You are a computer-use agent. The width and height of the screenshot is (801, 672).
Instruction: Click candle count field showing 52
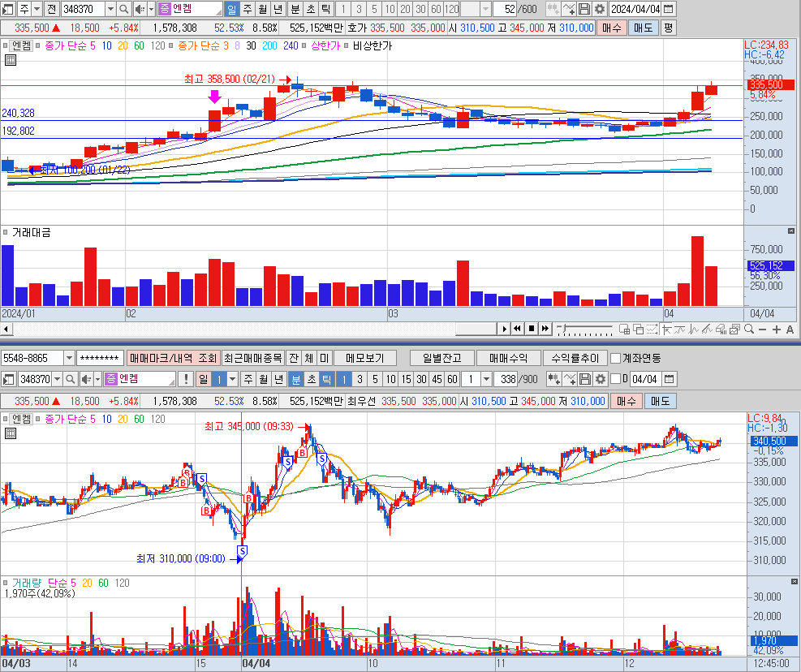click(506, 9)
